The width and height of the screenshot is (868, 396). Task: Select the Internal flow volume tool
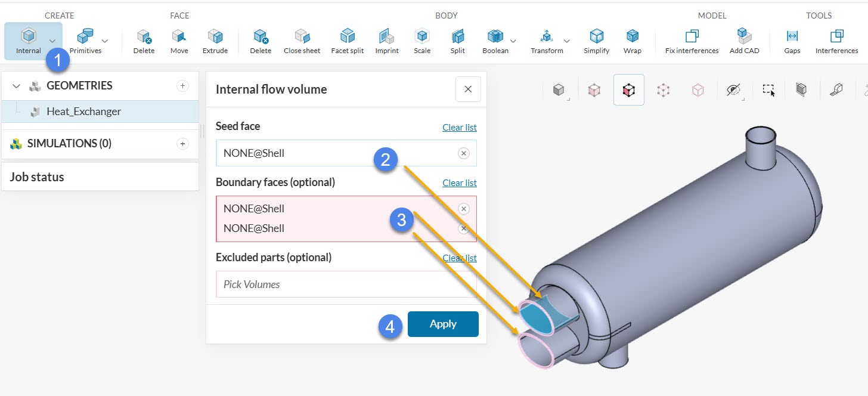point(28,41)
